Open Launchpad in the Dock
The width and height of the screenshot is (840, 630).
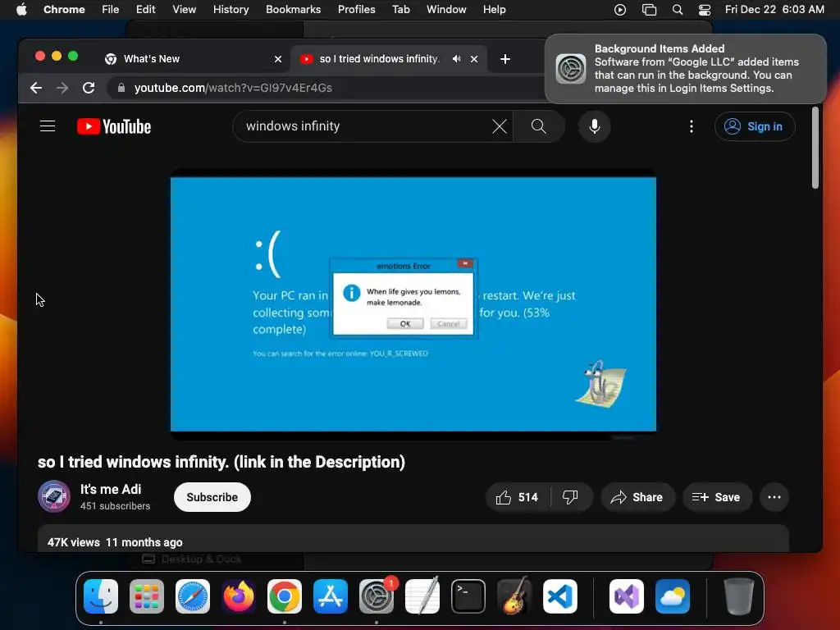pos(147,596)
